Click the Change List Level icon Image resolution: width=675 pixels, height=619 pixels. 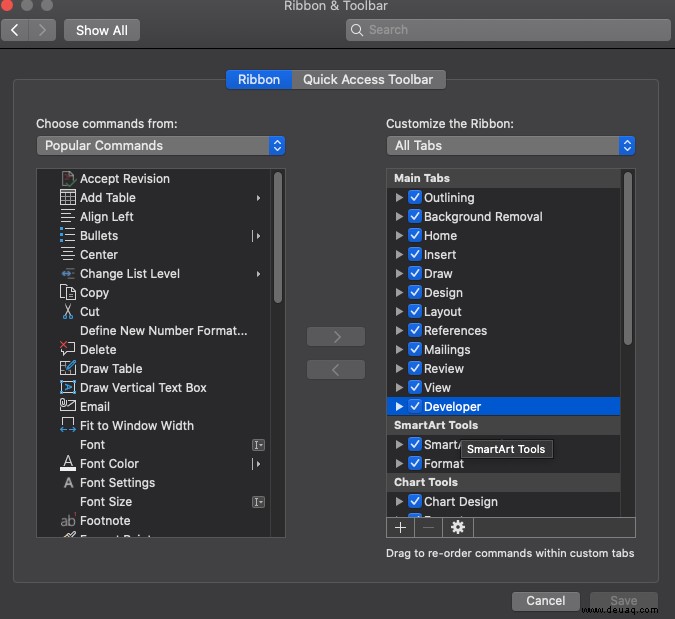(68, 273)
